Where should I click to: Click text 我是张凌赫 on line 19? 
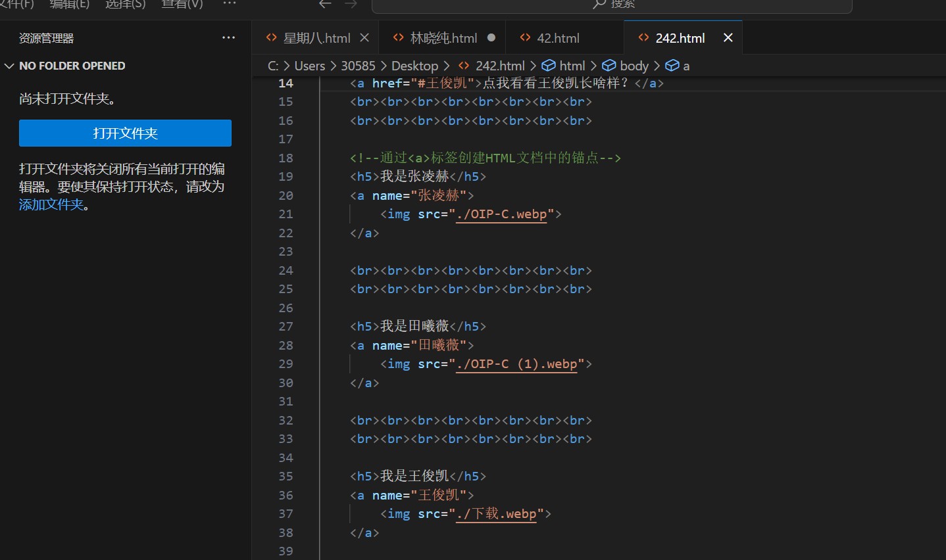tap(414, 176)
